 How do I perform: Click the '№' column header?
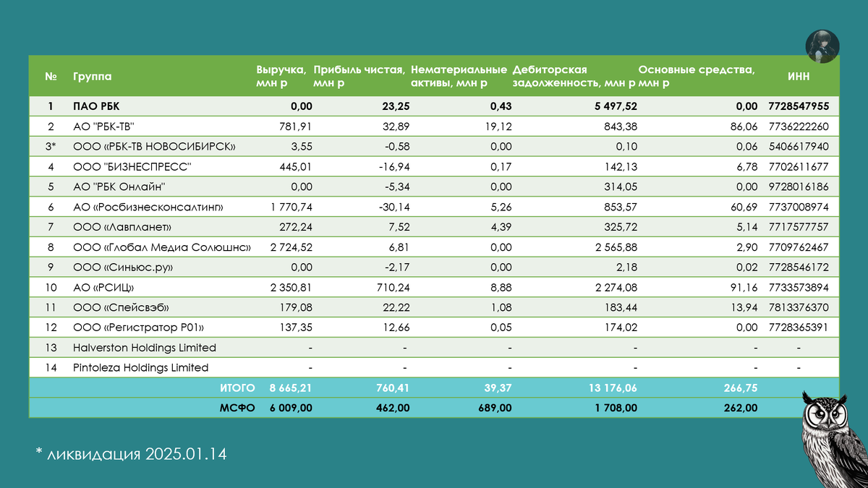coord(51,77)
